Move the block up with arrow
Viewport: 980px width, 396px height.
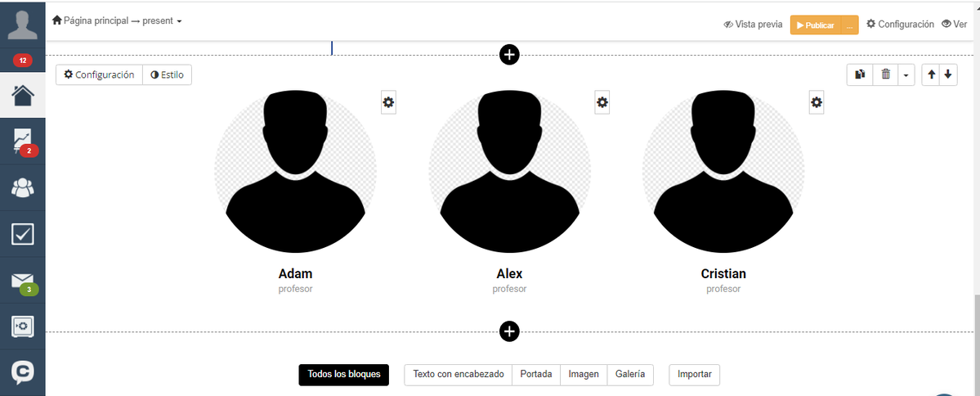(931, 74)
